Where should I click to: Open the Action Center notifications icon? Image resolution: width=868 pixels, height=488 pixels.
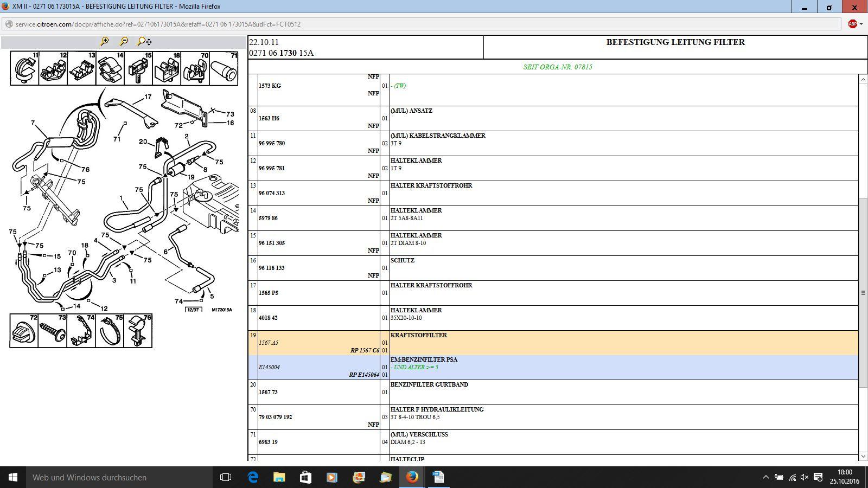819,477
